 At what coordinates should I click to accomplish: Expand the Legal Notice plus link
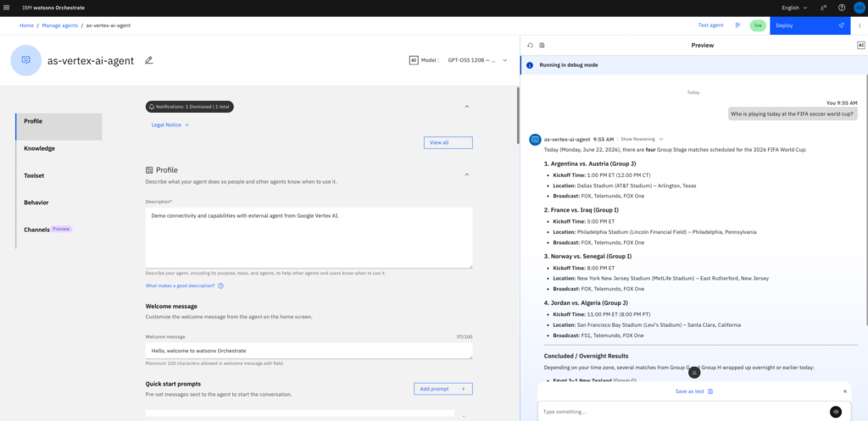(170, 125)
